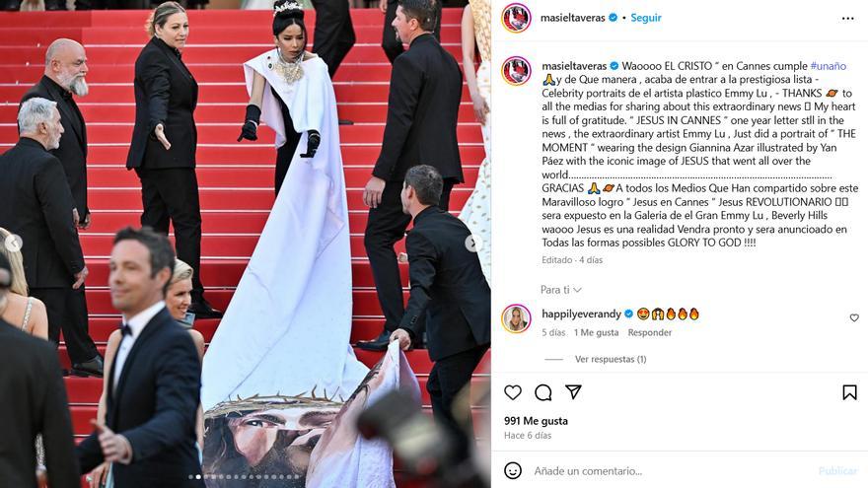Go to the next photo arrow

(472, 243)
